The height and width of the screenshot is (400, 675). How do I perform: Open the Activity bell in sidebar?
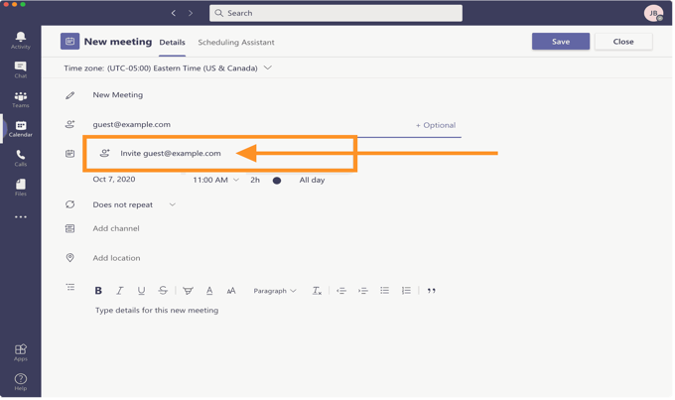tap(20, 40)
